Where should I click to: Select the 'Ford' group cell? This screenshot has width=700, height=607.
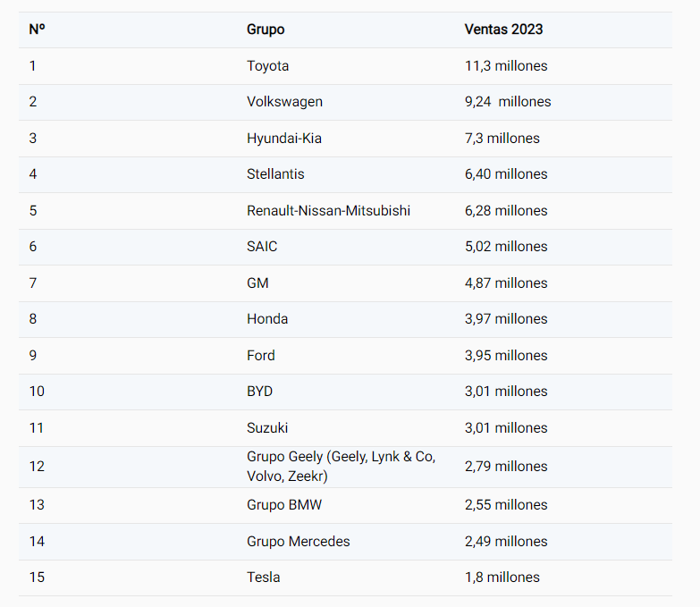[x=261, y=355]
